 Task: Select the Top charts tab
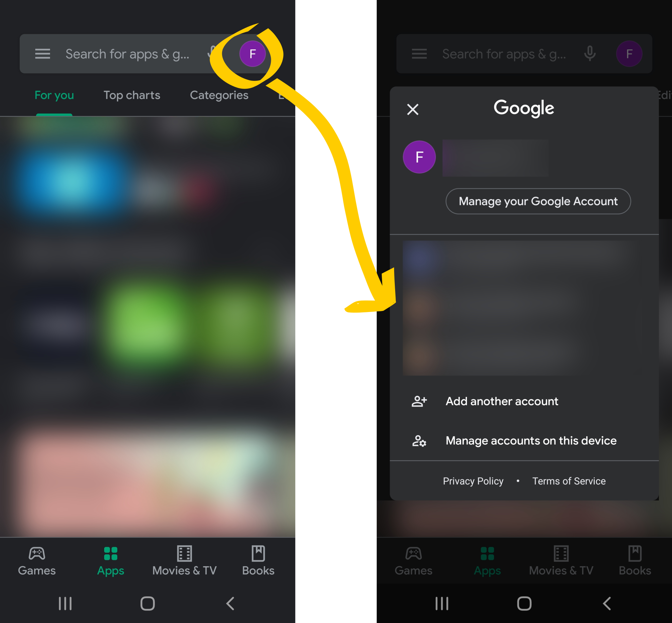pos(132,95)
